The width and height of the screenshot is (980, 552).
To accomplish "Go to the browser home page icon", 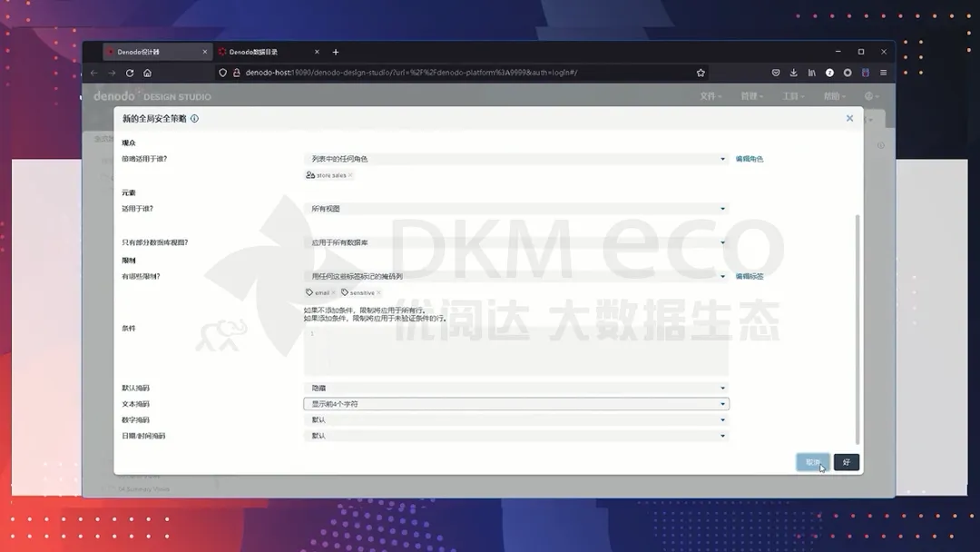I will pos(147,73).
